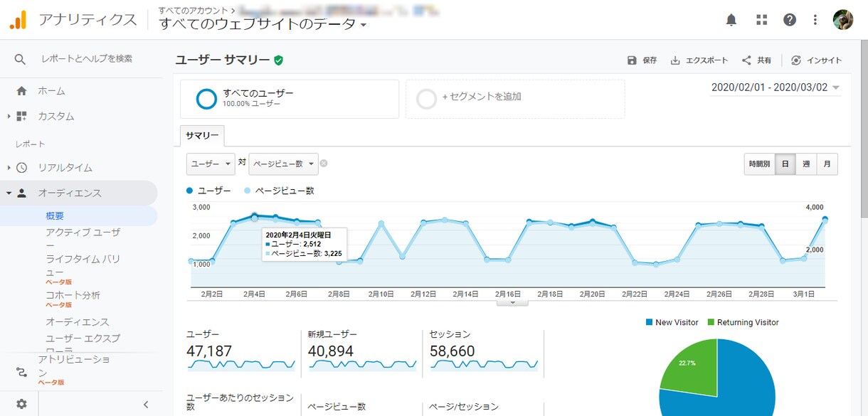
Task: Click the chart collapse arrow below timeline
Action: (512, 302)
